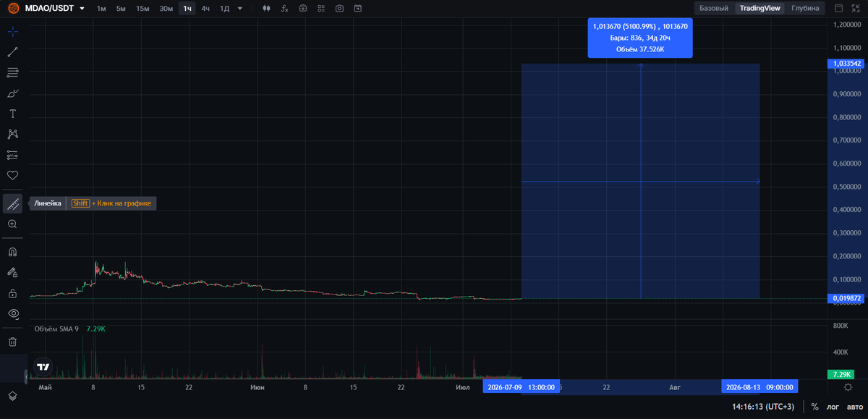Switch to Базовый chart view
Viewport: 868px width, 419px height.
pyautogui.click(x=713, y=8)
